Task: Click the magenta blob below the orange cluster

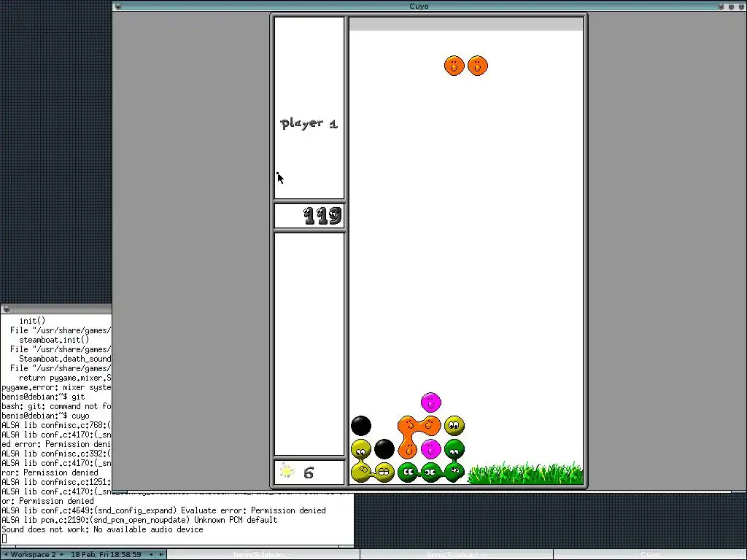Action: pos(431,449)
